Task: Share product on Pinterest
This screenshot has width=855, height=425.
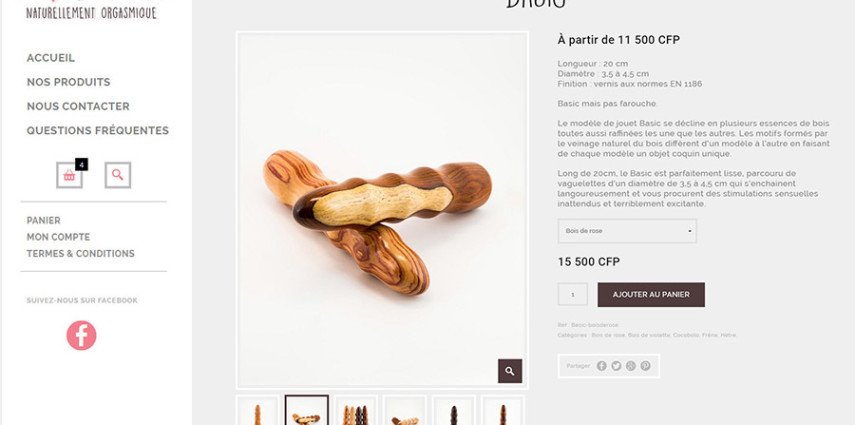Action: click(x=646, y=366)
